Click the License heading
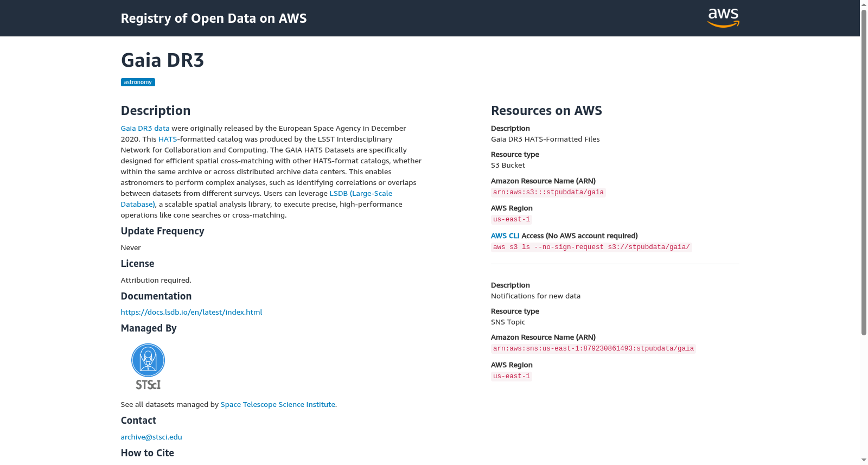The image size is (868, 465). click(x=137, y=264)
